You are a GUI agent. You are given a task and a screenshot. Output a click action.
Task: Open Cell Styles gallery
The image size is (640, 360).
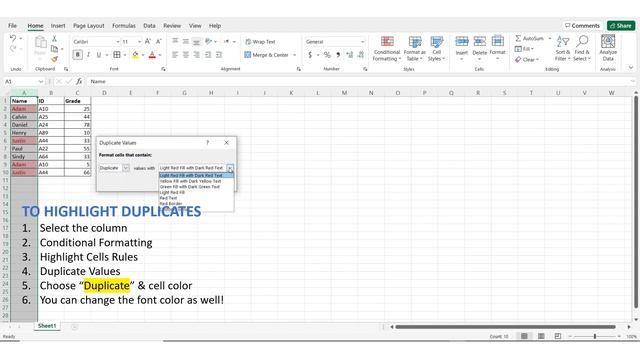[436, 49]
